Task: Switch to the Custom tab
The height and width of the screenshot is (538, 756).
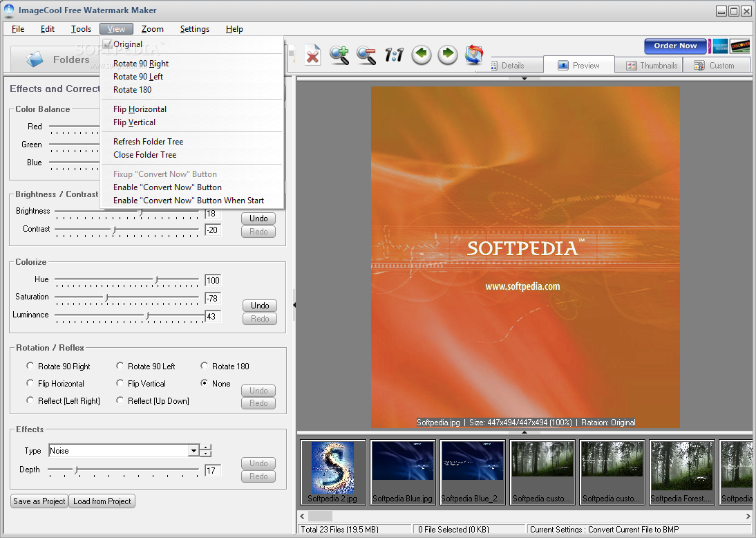Action: click(x=715, y=65)
